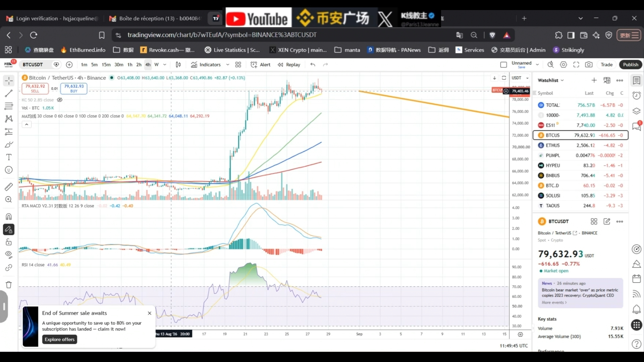
Task: Open chart settings gear icon
Action: 563,65
